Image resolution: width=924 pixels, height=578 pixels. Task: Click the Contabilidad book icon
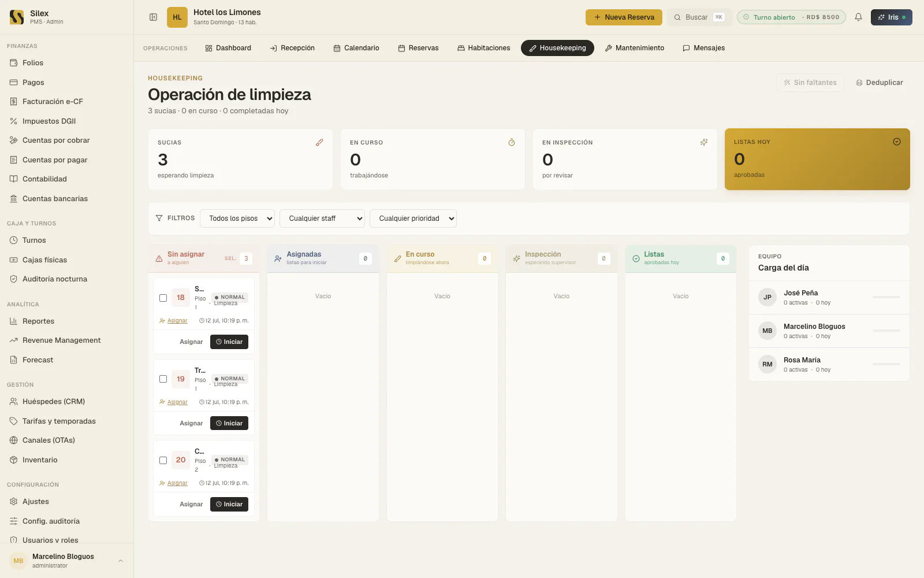point(13,179)
